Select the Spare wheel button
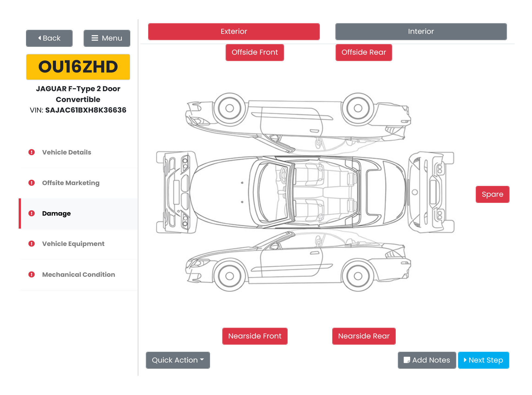The width and height of the screenshot is (532, 395). tap(493, 194)
